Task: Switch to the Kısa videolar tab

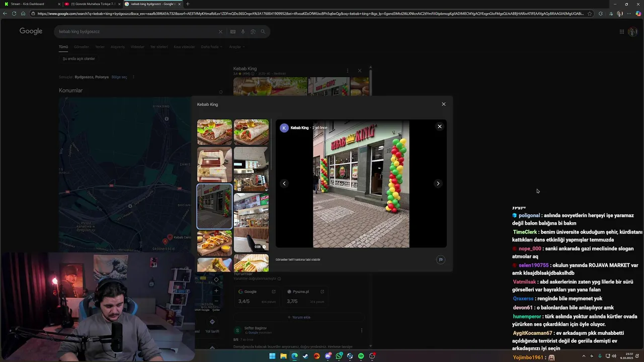Action: [184, 47]
